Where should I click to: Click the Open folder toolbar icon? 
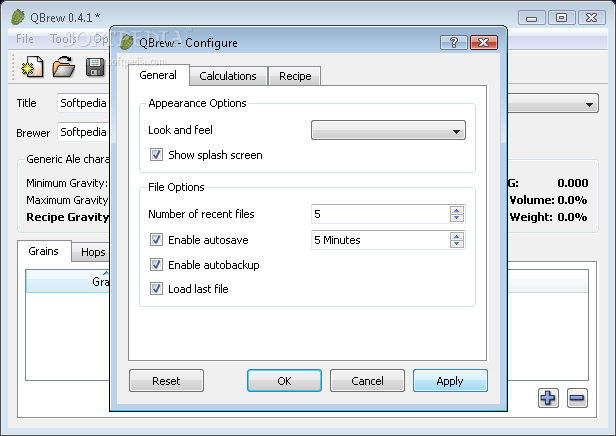[64, 67]
